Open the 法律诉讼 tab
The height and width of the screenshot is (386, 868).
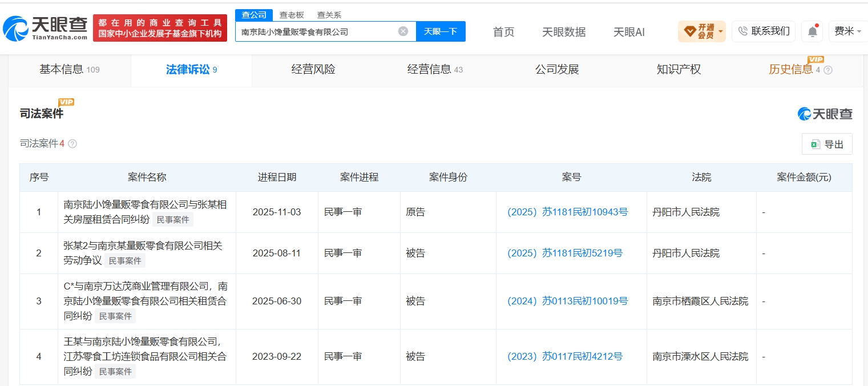[192, 70]
